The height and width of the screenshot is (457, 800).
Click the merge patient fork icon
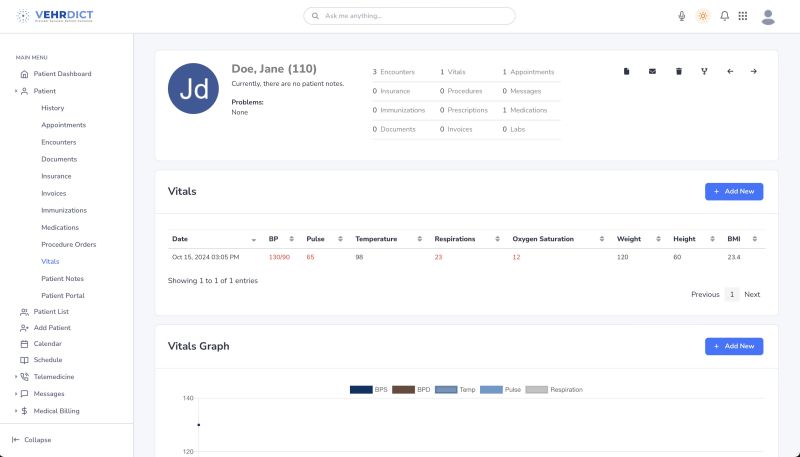(x=704, y=71)
